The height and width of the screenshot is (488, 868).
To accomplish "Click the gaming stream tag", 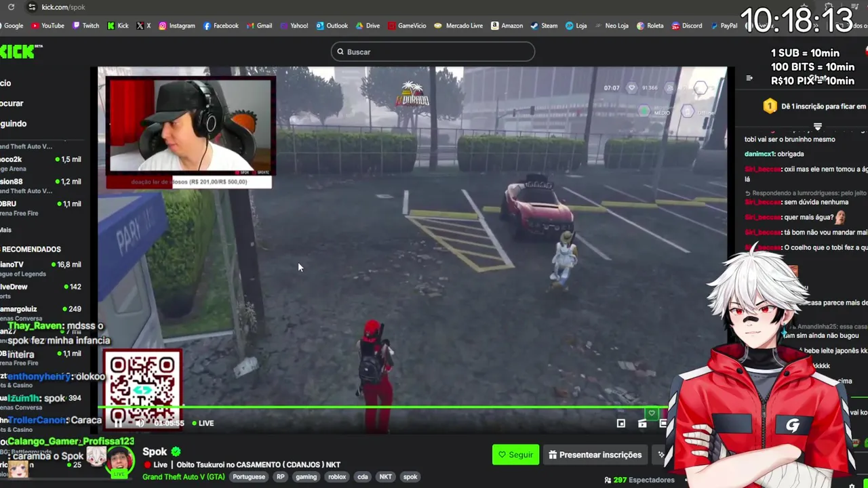I will (x=306, y=476).
